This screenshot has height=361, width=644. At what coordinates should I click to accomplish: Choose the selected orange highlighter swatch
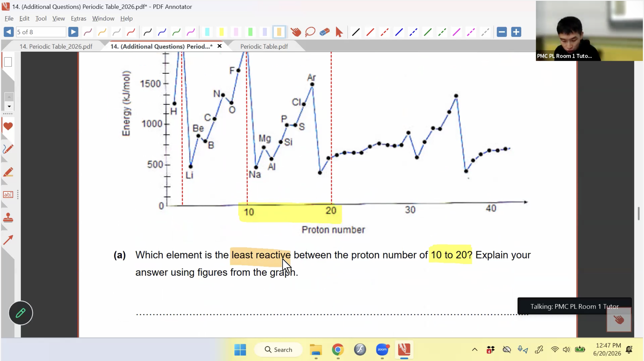[279, 32]
